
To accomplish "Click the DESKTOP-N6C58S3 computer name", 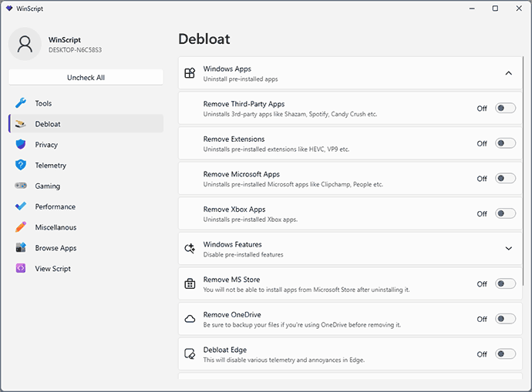I will coord(75,50).
